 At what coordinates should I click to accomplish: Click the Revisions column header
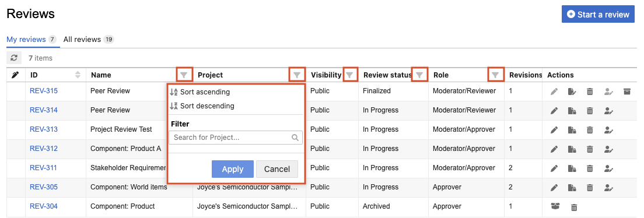pos(526,75)
